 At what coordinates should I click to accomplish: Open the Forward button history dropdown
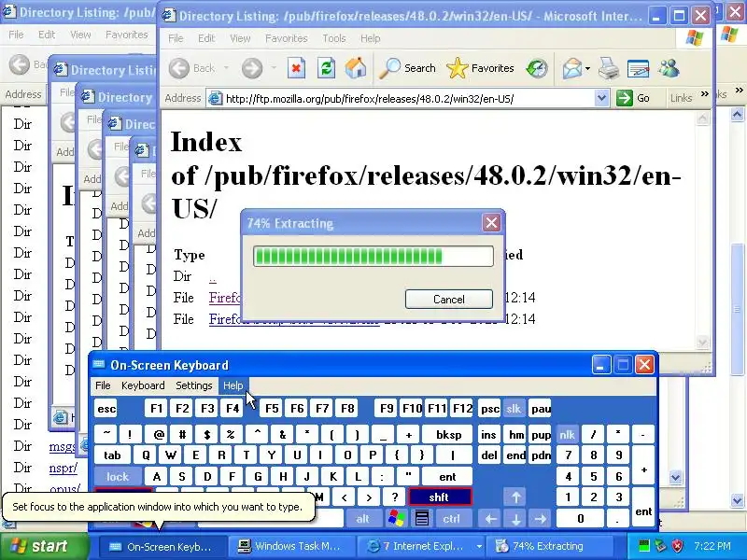(274, 68)
